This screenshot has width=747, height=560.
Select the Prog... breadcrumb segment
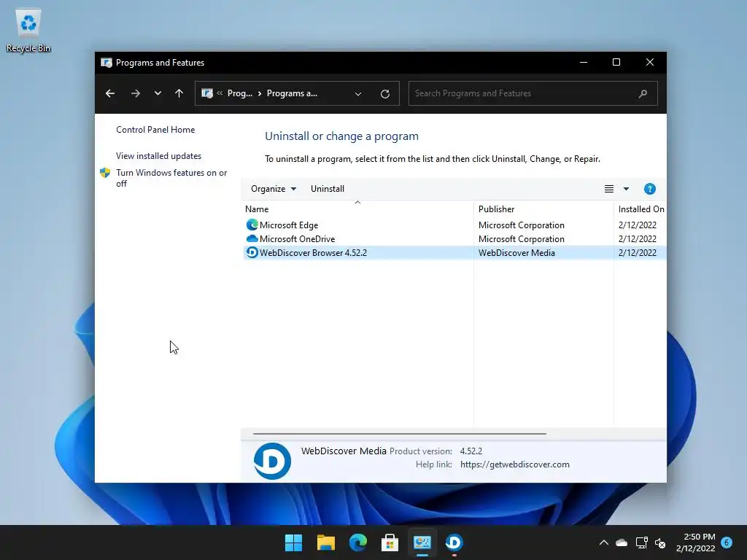pos(239,93)
